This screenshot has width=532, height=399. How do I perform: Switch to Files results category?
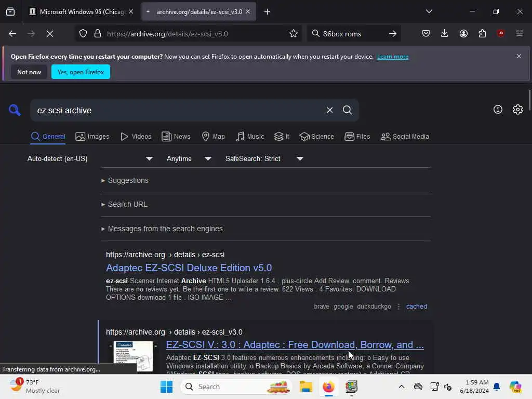(x=357, y=137)
